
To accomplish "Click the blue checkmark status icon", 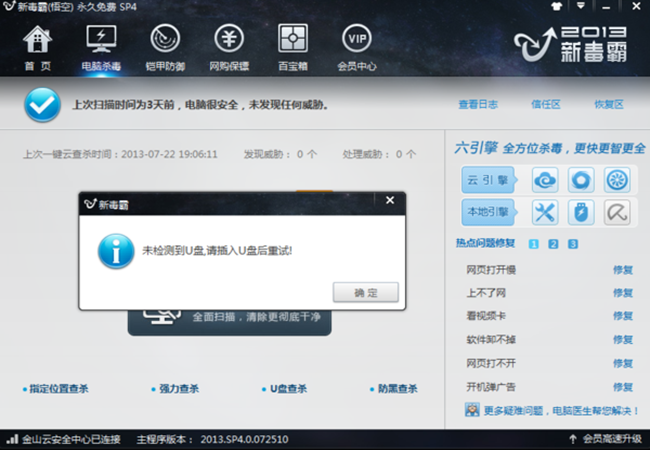I will (x=42, y=105).
